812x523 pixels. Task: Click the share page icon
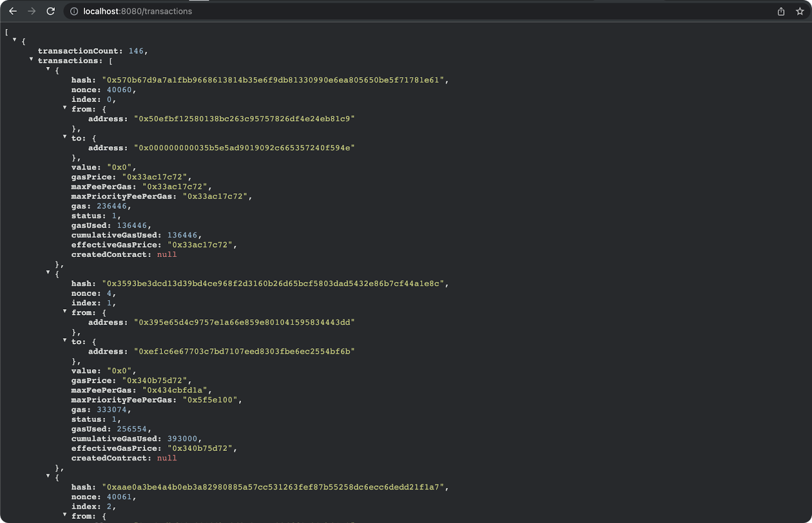(781, 11)
